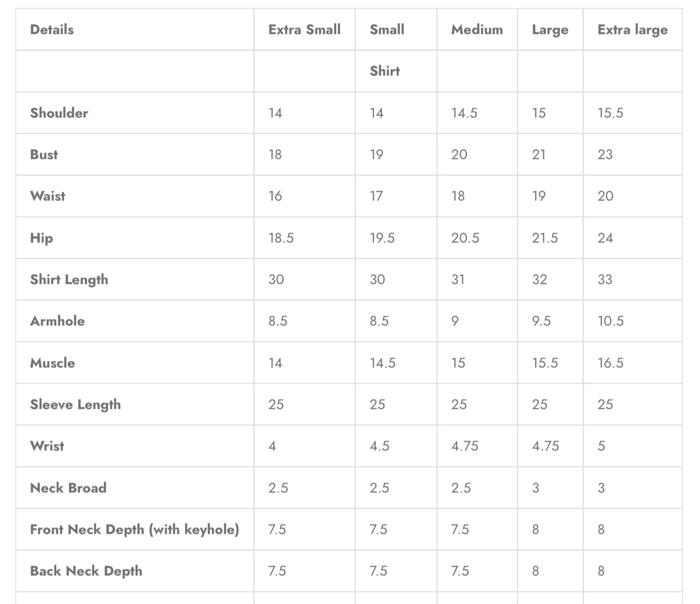Select the Shoulder row label

click(59, 113)
